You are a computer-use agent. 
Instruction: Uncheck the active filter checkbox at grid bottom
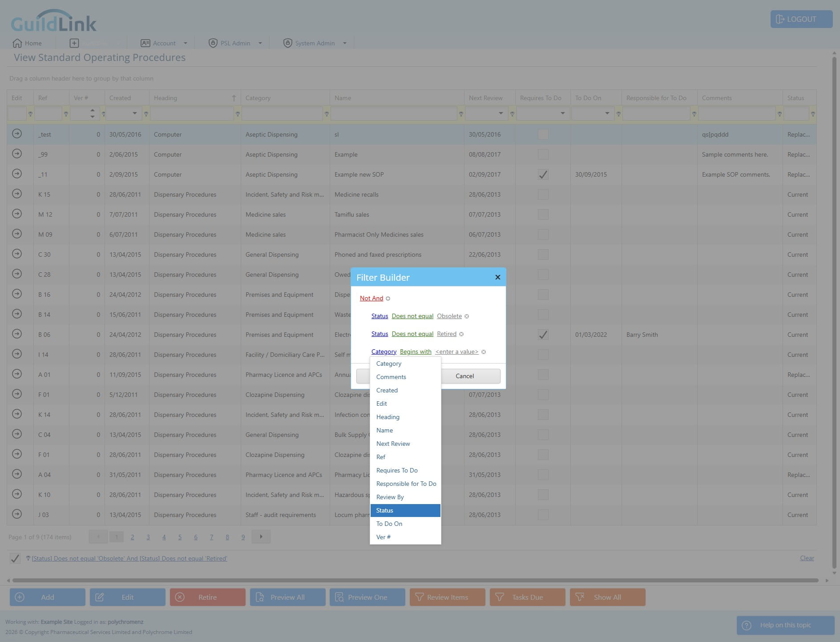pyautogui.click(x=15, y=558)
